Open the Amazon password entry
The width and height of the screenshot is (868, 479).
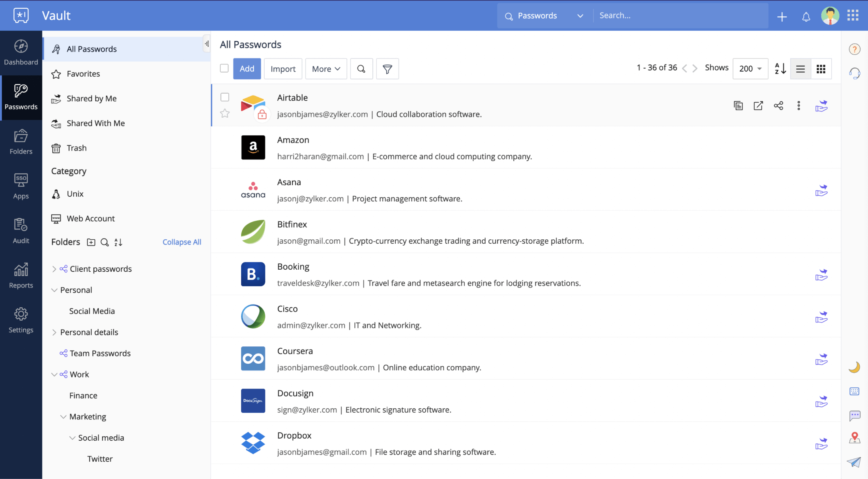coord(526,148)
